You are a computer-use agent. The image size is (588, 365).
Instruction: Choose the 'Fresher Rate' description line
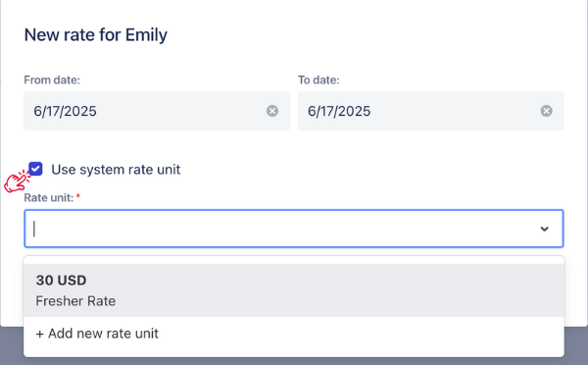point(75,301)
